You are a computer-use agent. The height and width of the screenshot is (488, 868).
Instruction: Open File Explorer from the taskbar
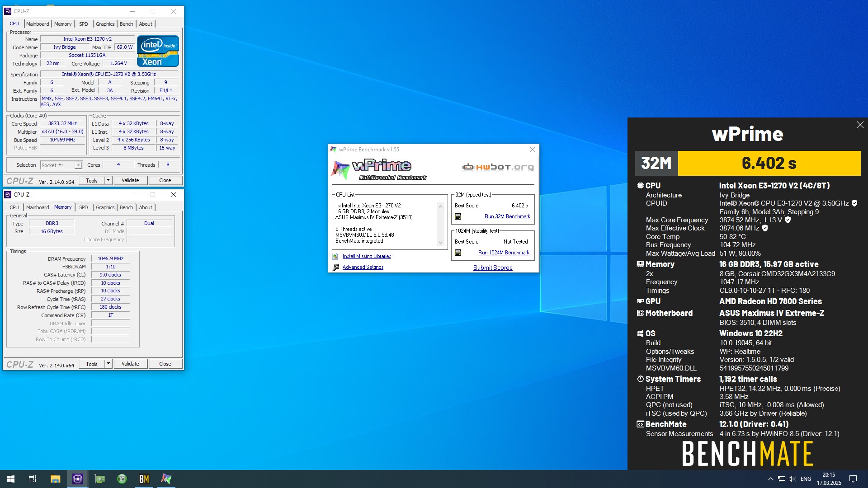pos(55,479)
